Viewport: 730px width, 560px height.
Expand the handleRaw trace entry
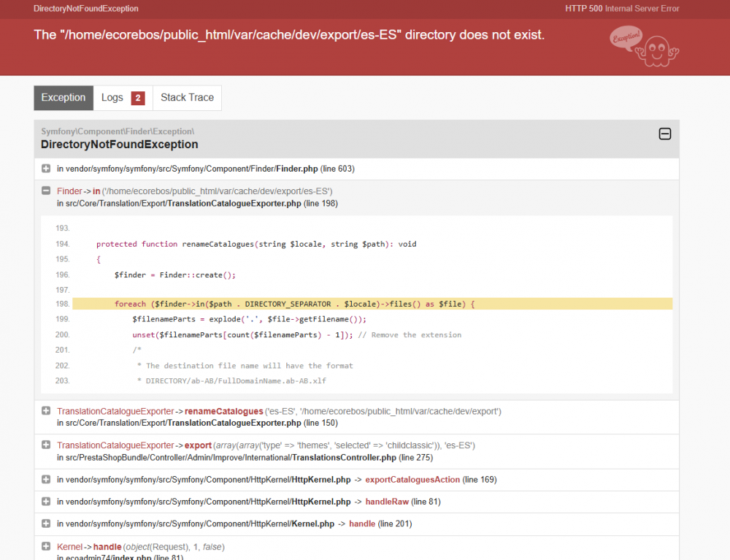[45, 502]
